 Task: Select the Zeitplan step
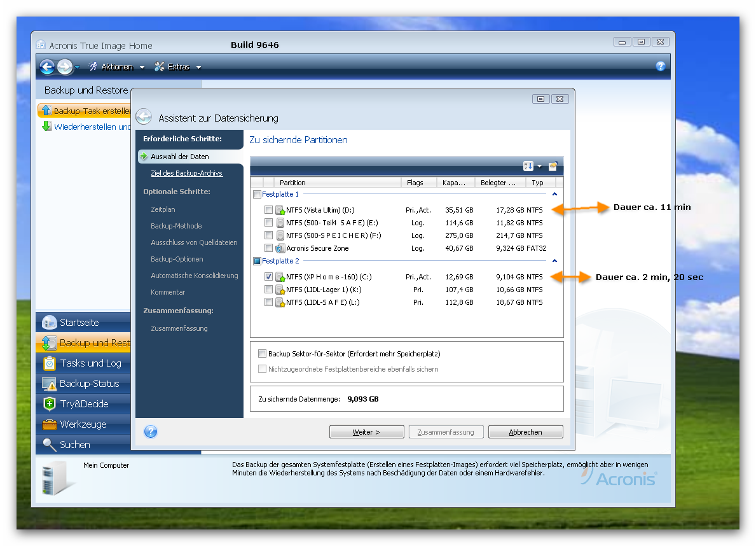[x=163, y=209]
